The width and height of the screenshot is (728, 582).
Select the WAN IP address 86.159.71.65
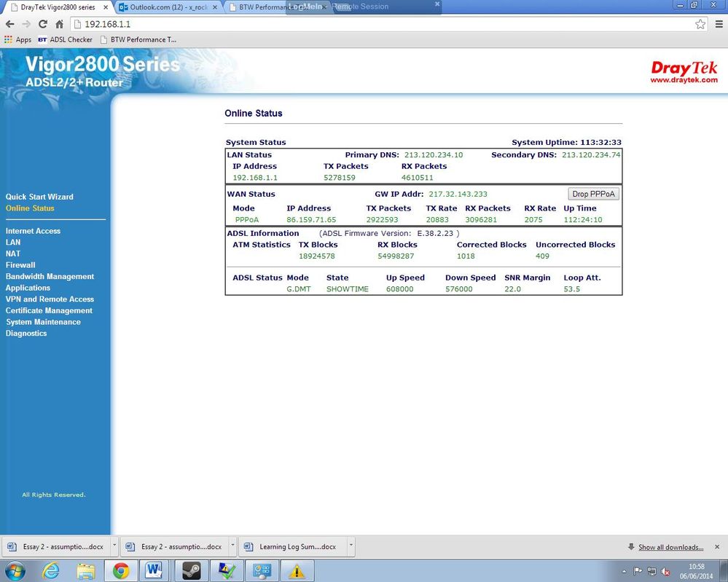[x=311, y=220]
